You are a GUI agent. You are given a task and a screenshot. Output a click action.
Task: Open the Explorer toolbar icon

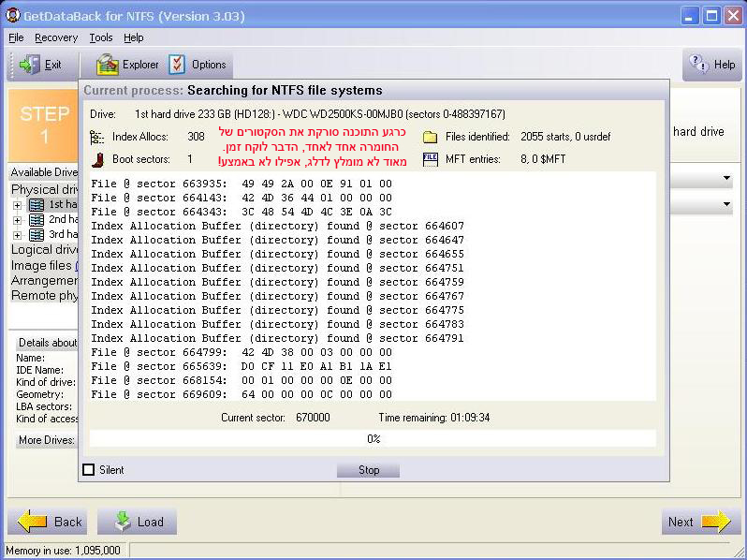[108, 65]
